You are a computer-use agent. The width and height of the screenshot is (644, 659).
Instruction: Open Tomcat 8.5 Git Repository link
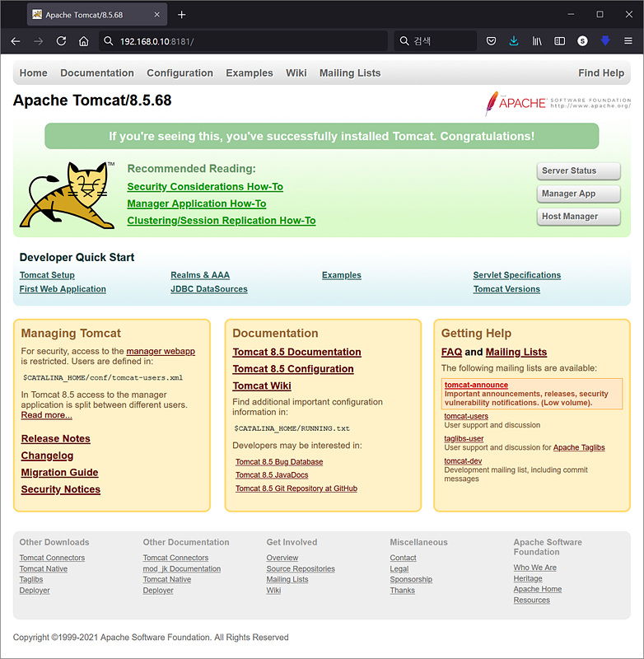pyautogui.click(x=296, y=488)
